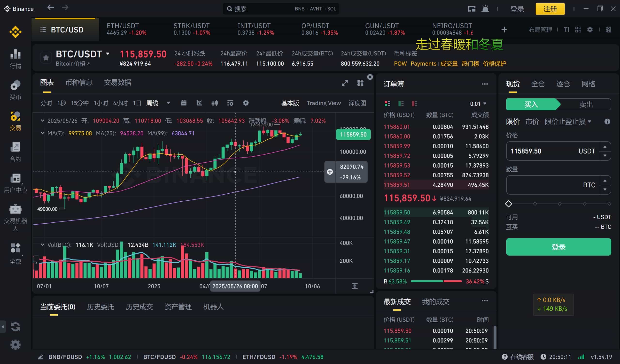Click the green 登录 button in order form
620x364 pixels.
[558, 247]
